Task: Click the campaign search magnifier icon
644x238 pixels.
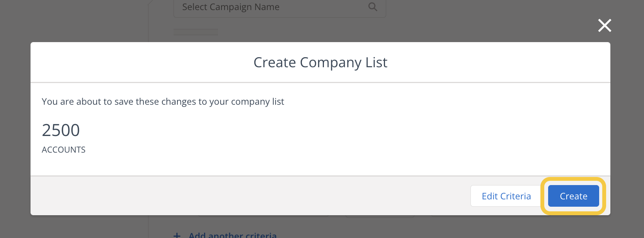Action: (373, 7)
